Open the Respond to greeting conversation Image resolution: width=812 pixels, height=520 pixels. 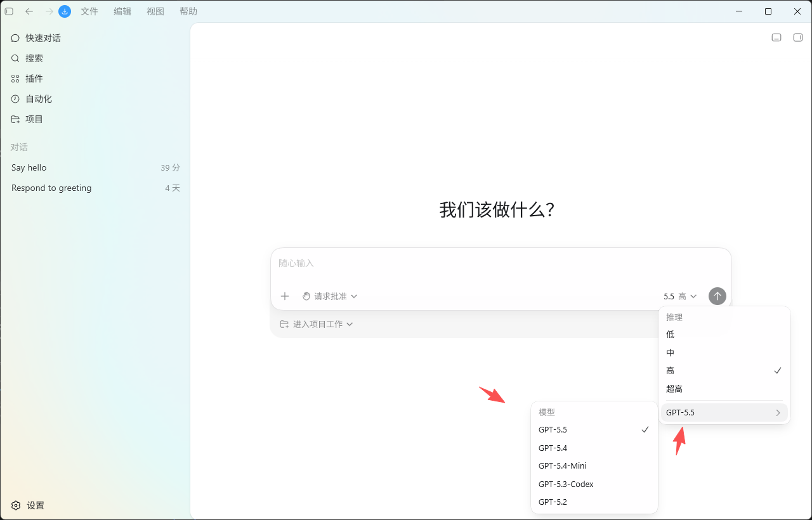point(95,188)
